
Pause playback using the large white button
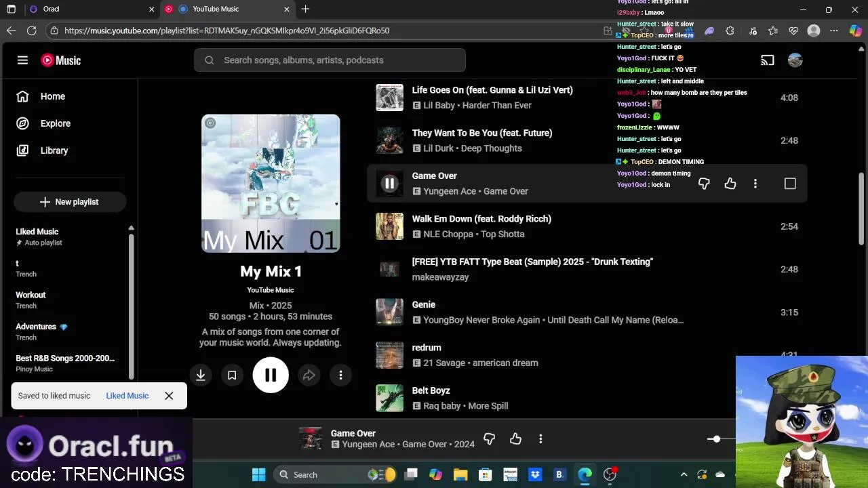tap(271, 375)
